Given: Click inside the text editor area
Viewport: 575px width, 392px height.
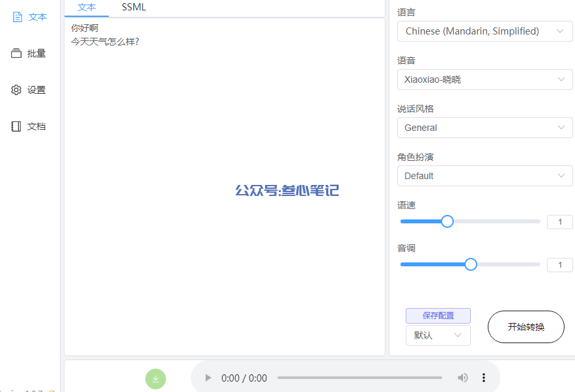Looking at the screenshot, I should (225, 187).
